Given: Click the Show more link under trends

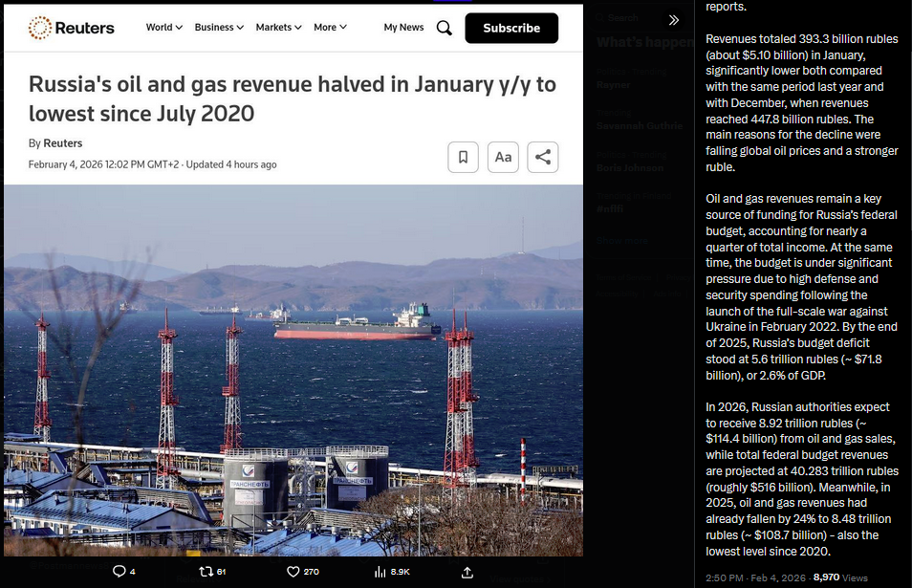Looking at the screenshot, I should pos(621,240).
